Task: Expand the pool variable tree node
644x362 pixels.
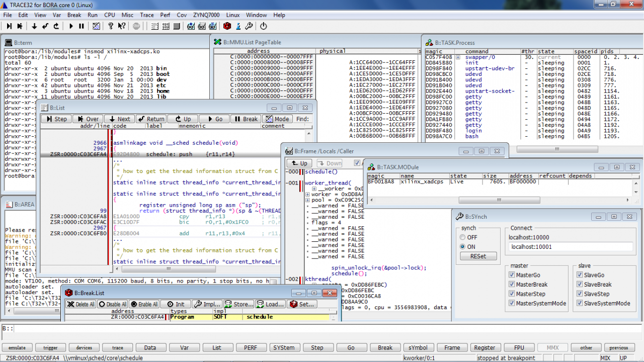Action: (308, 200)
